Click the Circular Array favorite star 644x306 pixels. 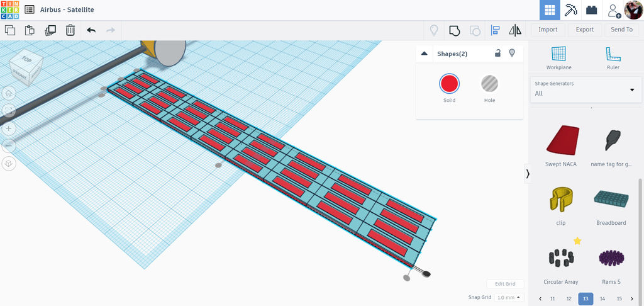[x=577, y=241]
